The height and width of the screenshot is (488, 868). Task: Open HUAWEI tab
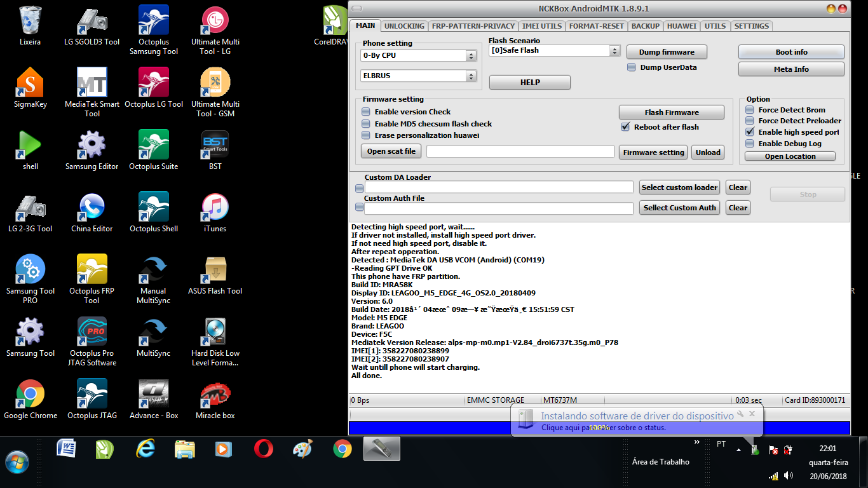click(682, 26)
